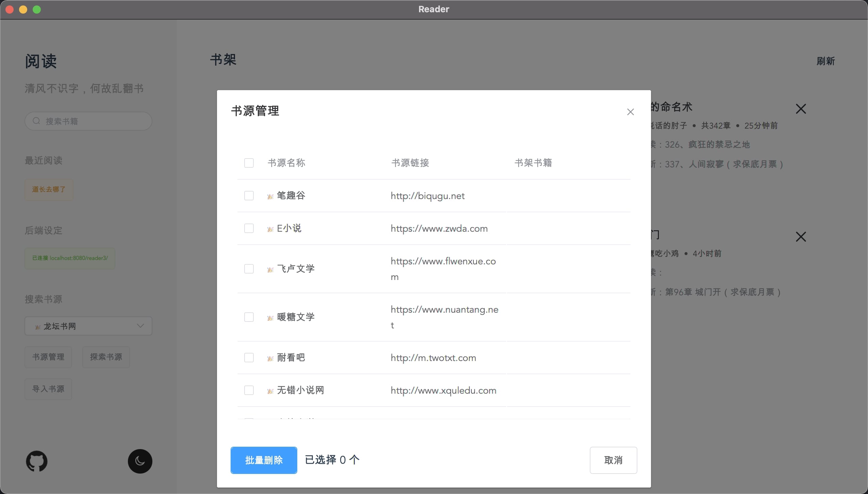
Task: Click the search magnifier icon in 搜索书籍
Action: point(36,121)
